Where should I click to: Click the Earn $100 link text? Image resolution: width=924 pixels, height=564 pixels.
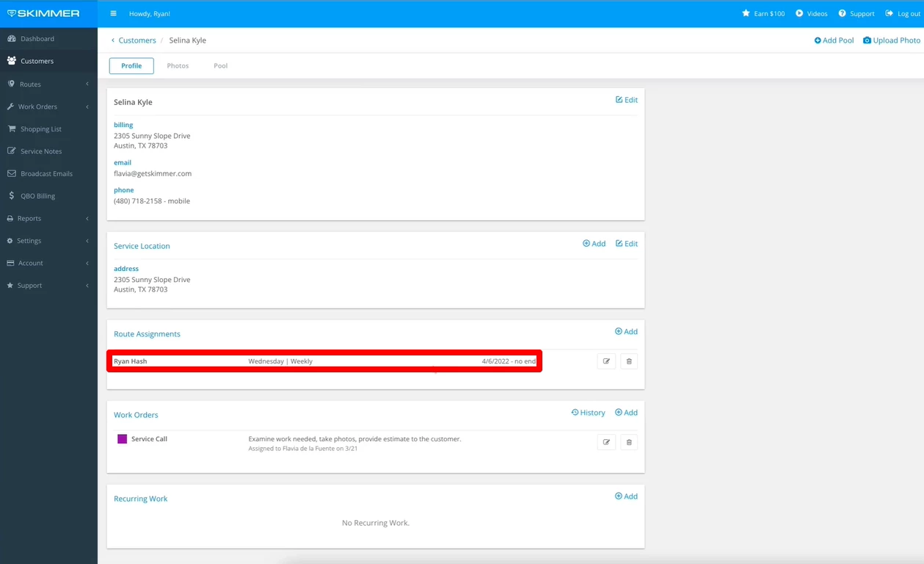tap(769, 14)
